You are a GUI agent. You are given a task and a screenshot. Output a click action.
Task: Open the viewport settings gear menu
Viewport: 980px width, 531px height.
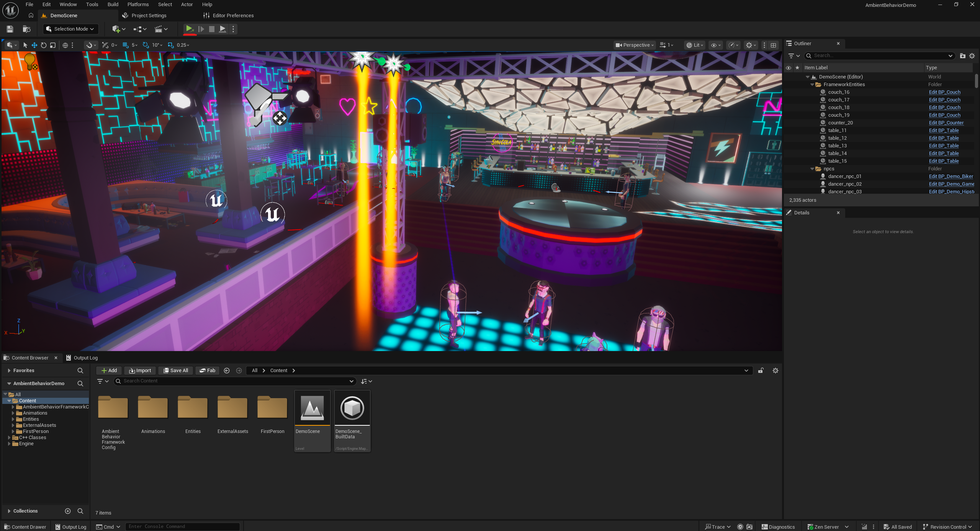[x=750, y=45]
